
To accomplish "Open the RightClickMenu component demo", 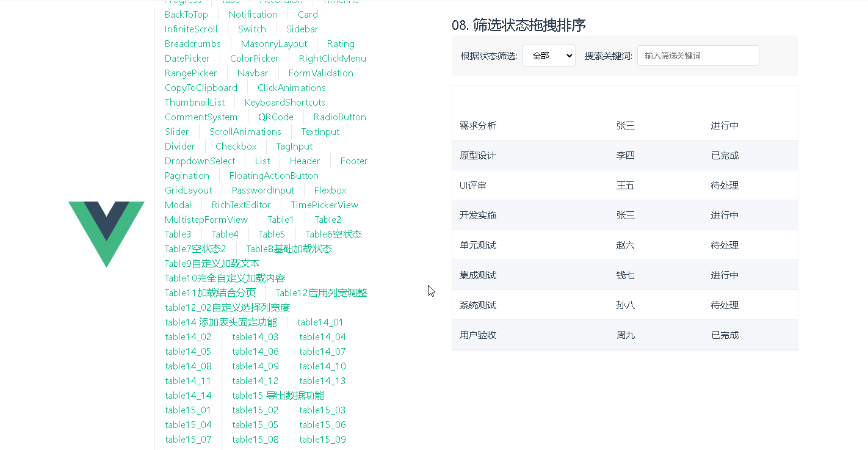I will (331, 58).
